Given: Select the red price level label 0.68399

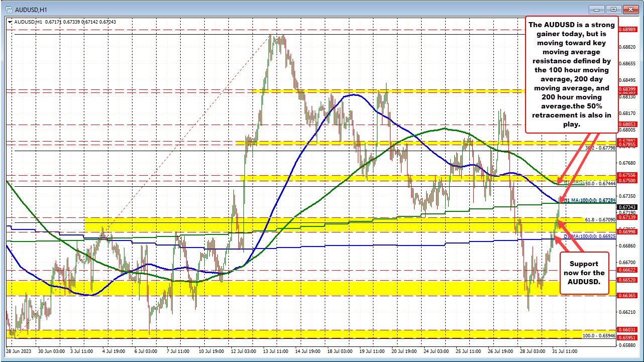Looking at the screenshot, I should 628,89.
